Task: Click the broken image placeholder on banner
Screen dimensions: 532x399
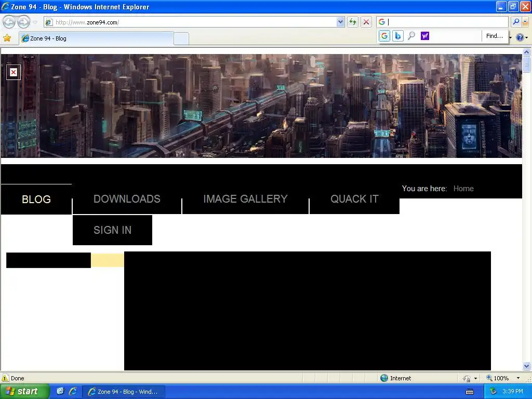Action: coord(14,72)
